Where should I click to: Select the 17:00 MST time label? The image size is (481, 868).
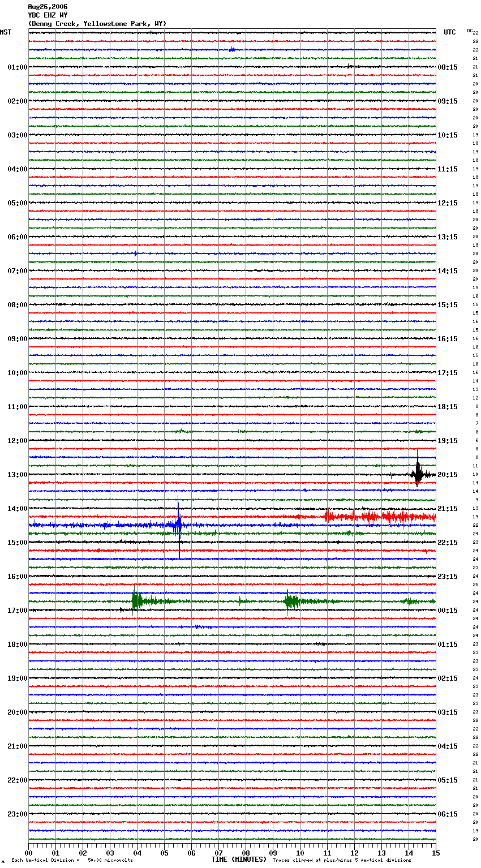point(18,611)
